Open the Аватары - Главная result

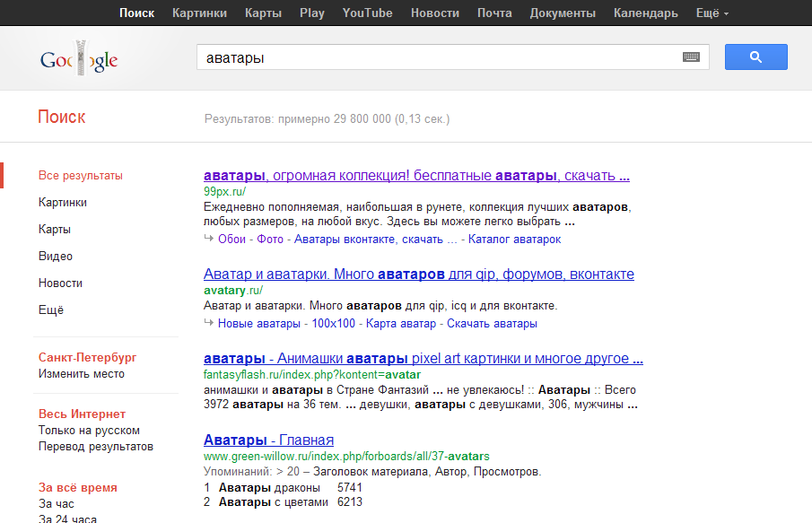(x=268, y=440)
